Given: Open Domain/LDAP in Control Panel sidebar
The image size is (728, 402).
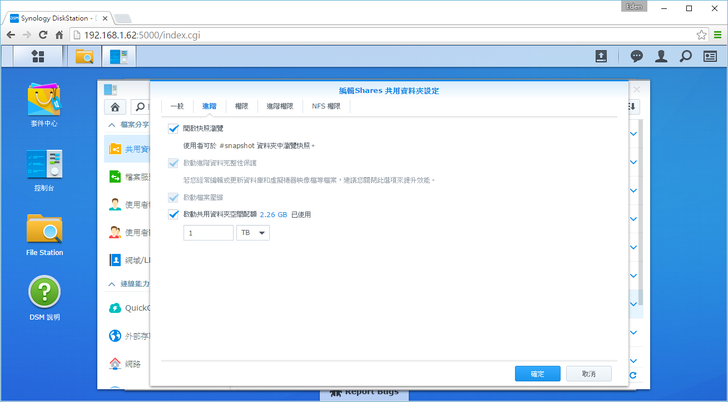Looking at the screenshot, I should click(x=127, y=260).
